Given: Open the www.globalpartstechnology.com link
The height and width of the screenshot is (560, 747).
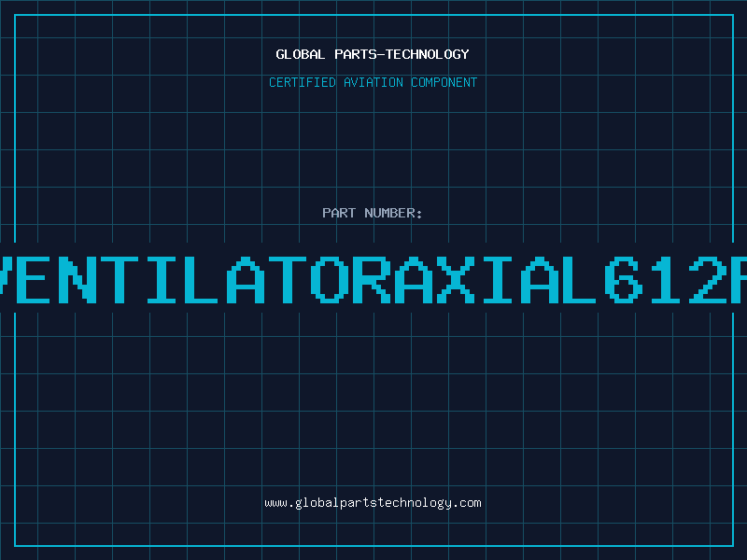Looking at the screenshot, I should pos(373,503).
